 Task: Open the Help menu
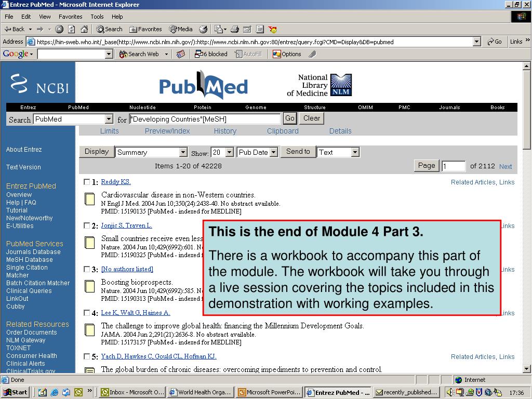[x=117, y=17]
